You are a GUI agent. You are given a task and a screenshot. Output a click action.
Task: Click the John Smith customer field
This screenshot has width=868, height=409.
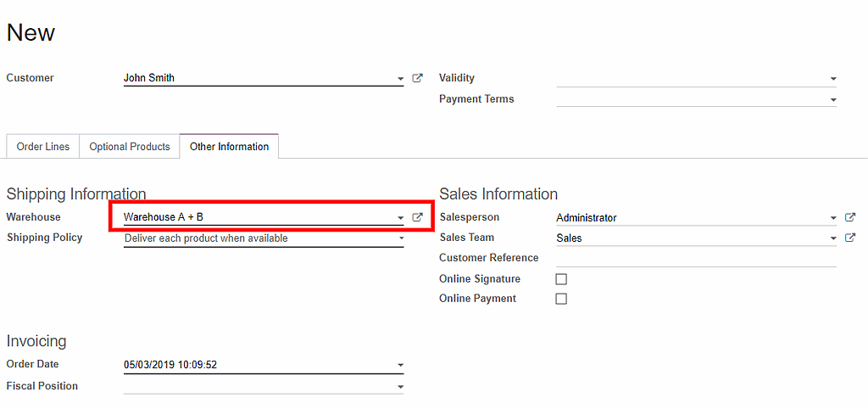(x=254, y=78)
